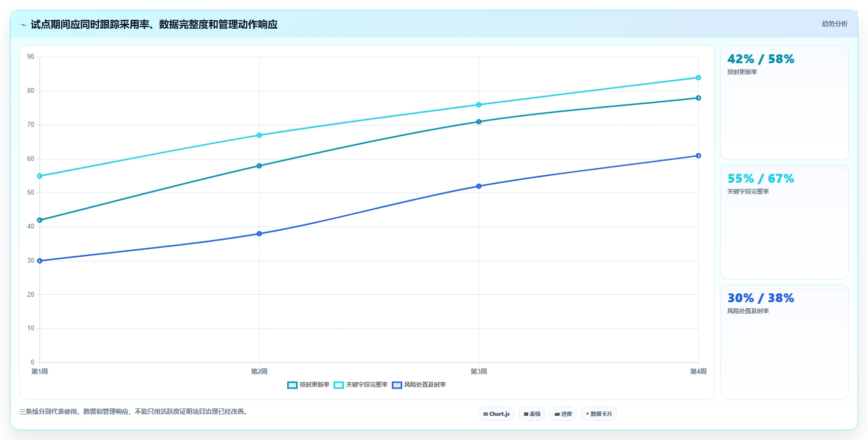Click the Chart.js tag pill
The width and height of the screenshot is (868, 440).
(496, 414)
